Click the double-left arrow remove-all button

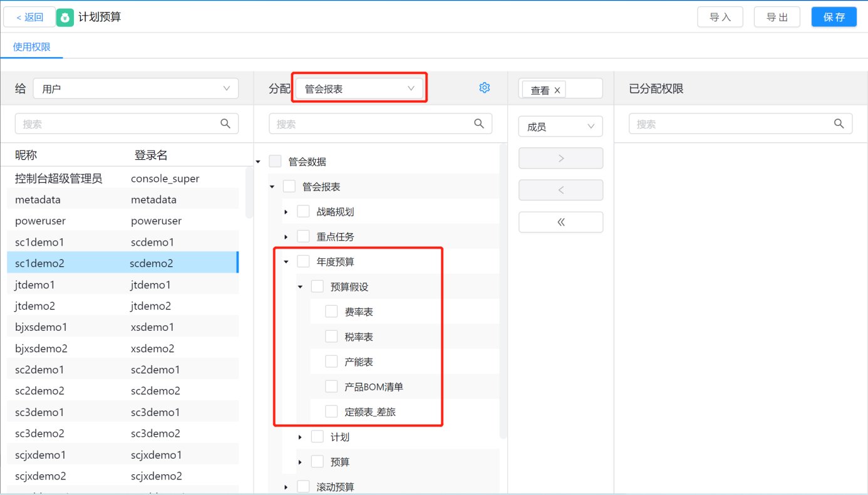coord(561,222)
